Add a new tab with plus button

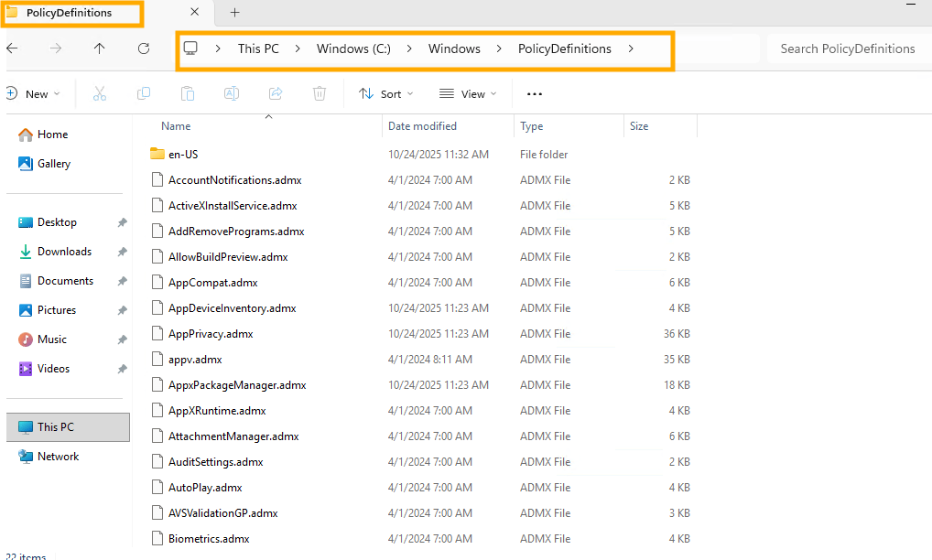click(234, 13)
